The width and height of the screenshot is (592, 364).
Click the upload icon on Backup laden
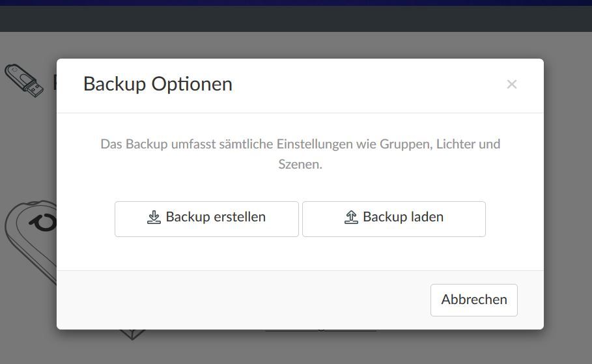click(x=351, y=217)
